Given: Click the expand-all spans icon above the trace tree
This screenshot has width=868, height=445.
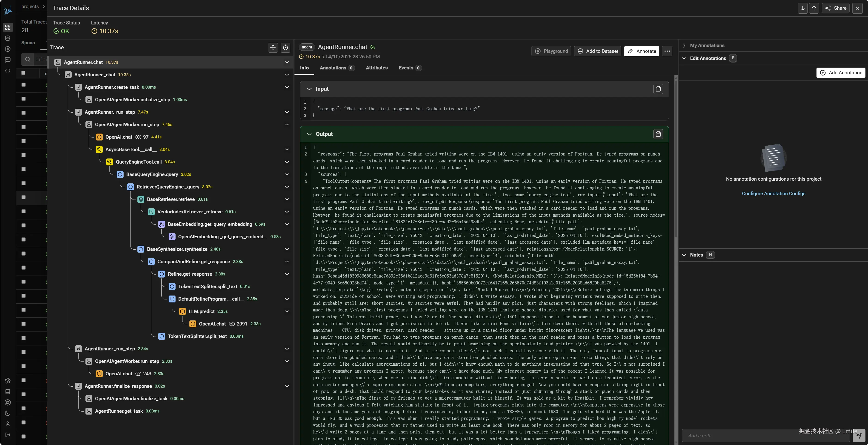Looking at the screenshot, I should point(273,48).
